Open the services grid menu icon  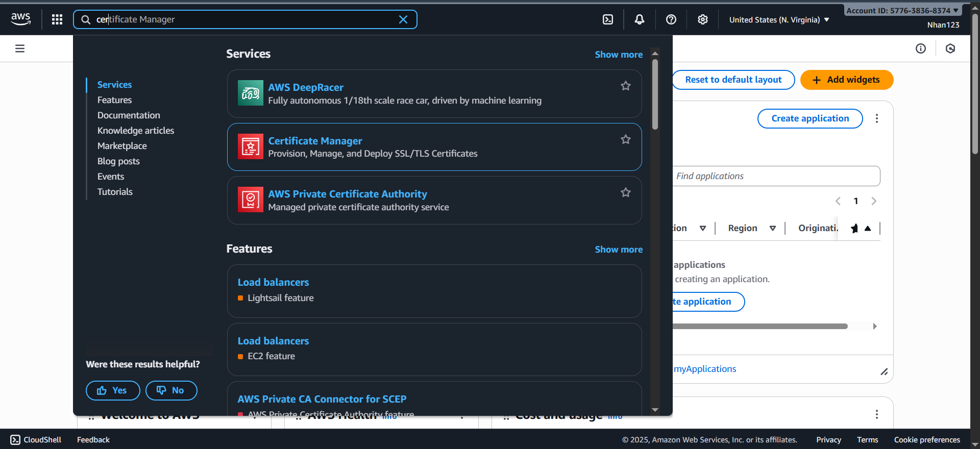click(x=57, y=19)
